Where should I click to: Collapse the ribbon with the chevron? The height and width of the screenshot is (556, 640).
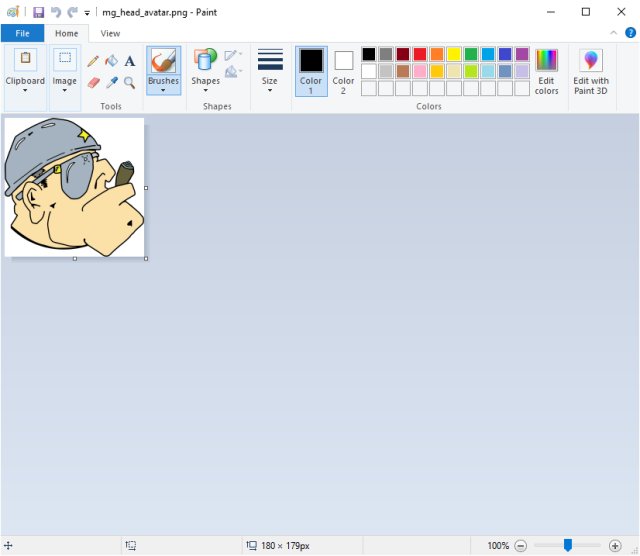pyautogui.click(x=613, y=33)
